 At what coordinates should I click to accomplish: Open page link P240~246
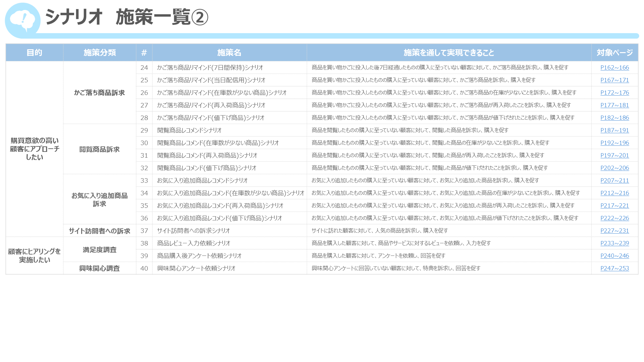click(614, 256)
